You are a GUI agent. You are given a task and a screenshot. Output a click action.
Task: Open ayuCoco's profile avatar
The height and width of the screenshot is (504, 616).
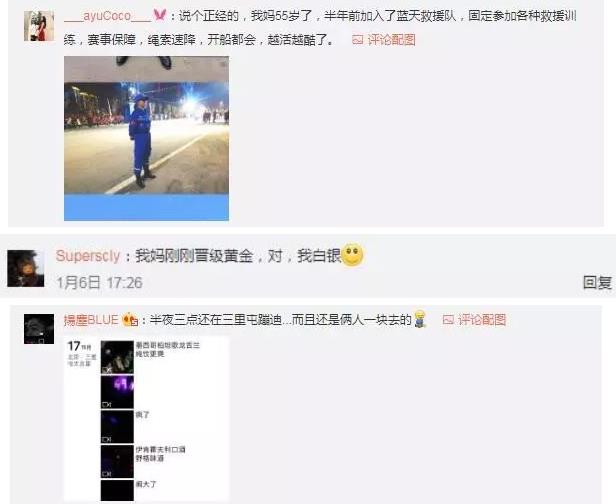click(x=39, y=26)
